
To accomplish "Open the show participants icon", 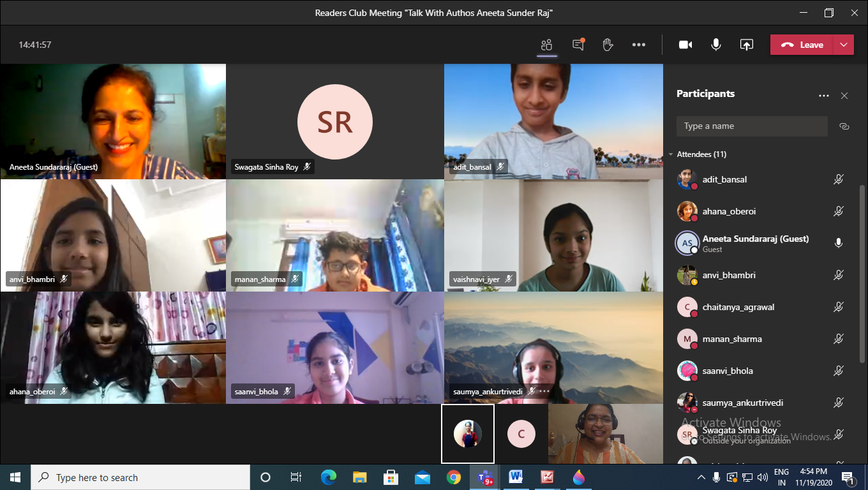I will pos(546,45).
